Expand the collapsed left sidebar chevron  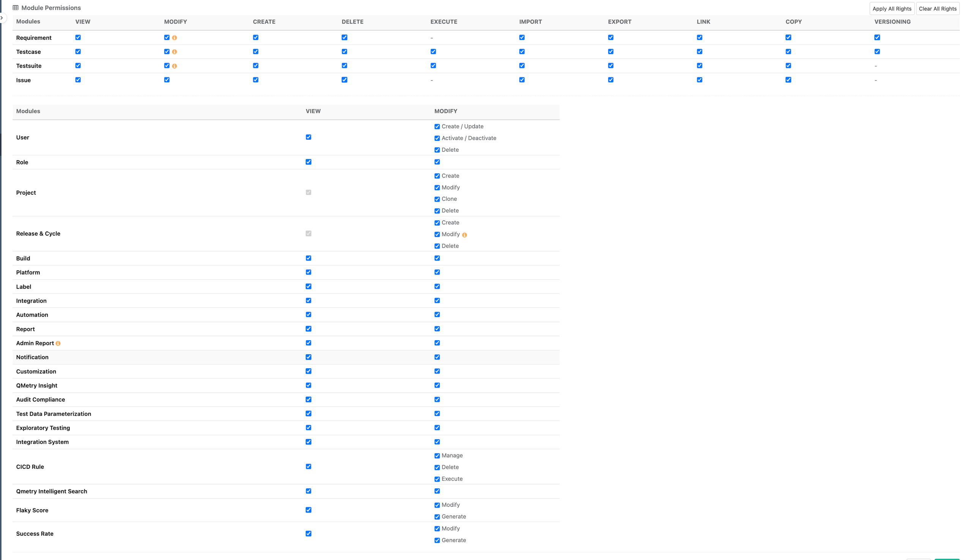coord(2,18)
